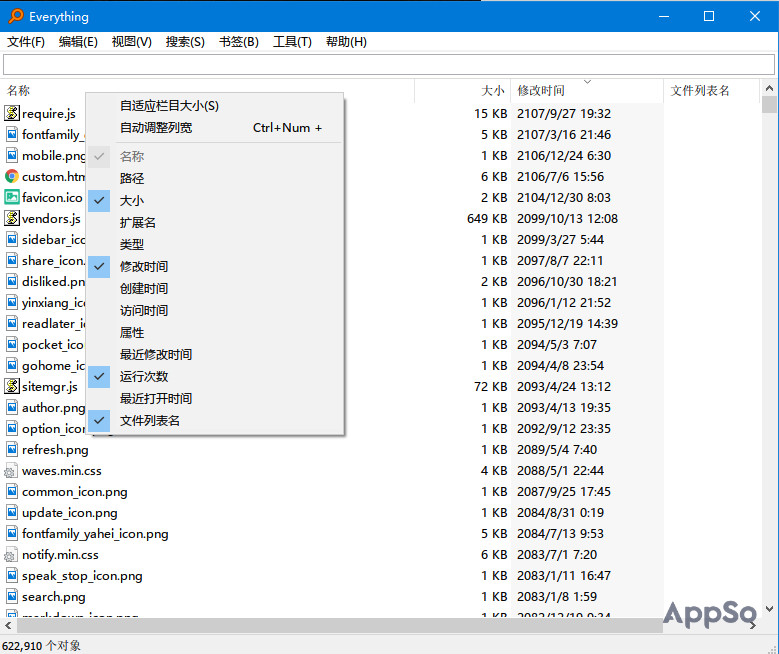Image resolution: width=779 pixels, height=654 pixels.
Task: Choose 自适应栏目大小(S) from context menu
Action: 169,106
